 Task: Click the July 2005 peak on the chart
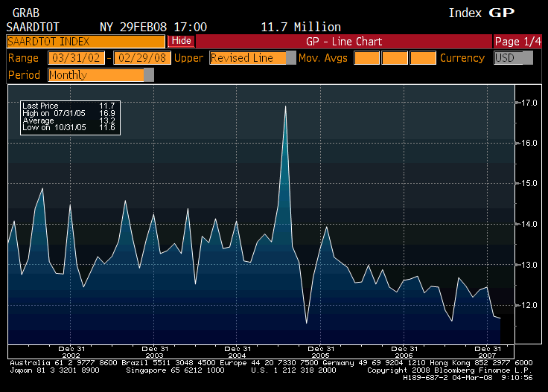point(285,106)
